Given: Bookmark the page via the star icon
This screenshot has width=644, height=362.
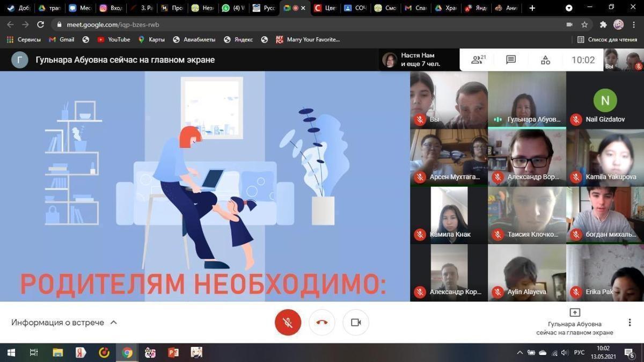Looking at the screenshot, I should 584,24.
